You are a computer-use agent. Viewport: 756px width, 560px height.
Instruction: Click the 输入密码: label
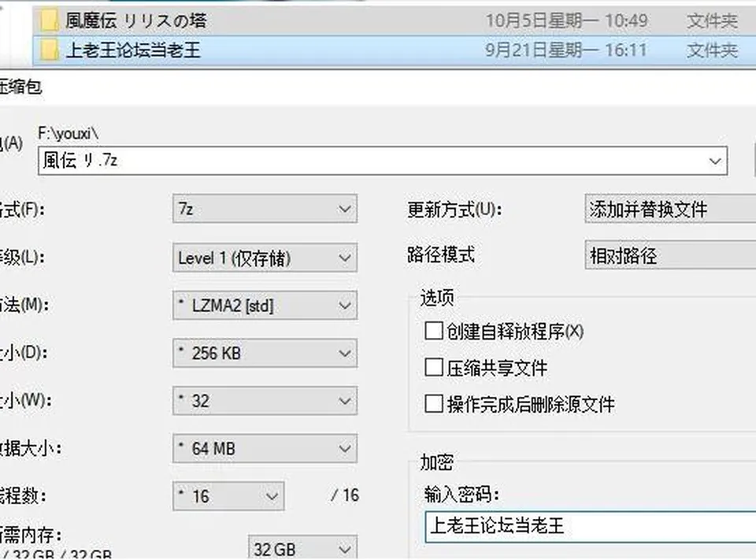[x=461, y=495]
